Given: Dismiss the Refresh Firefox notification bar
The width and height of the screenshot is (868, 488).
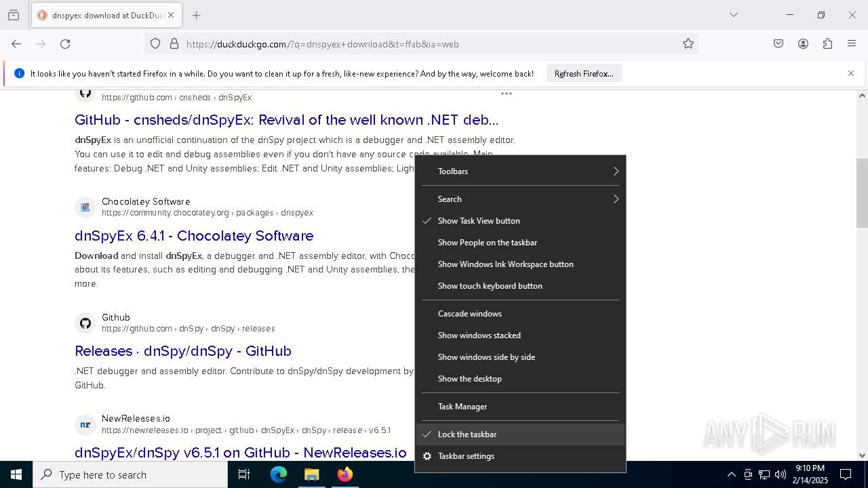Looking at the screenshot, I should (851, 73).
